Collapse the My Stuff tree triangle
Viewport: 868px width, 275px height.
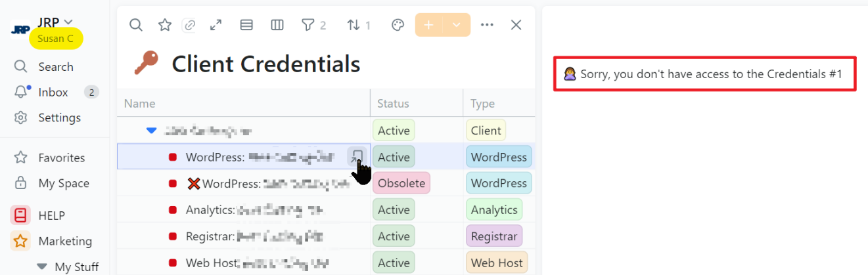pos(42,266)
